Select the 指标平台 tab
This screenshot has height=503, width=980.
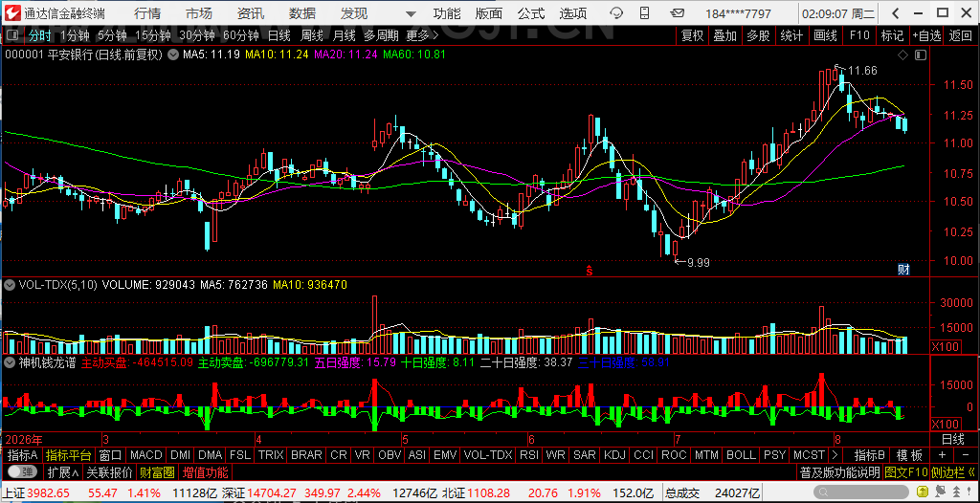click(x=69, y=455)
